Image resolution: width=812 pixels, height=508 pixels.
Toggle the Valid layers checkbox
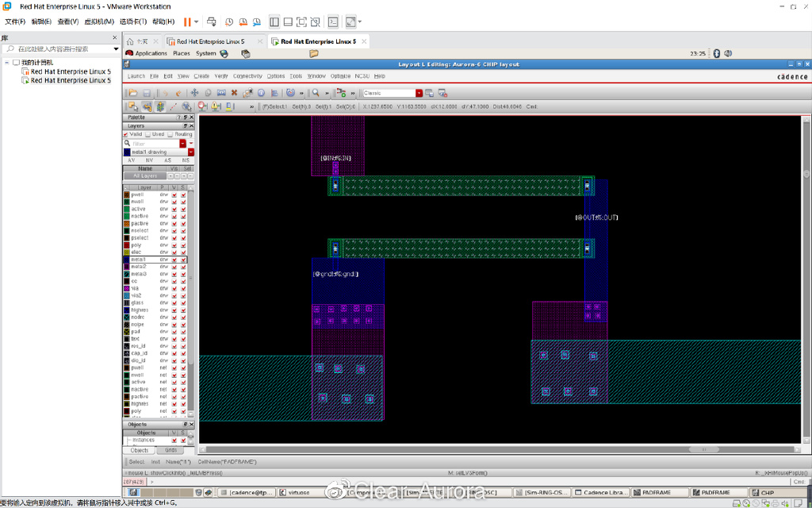pos(126,134)
